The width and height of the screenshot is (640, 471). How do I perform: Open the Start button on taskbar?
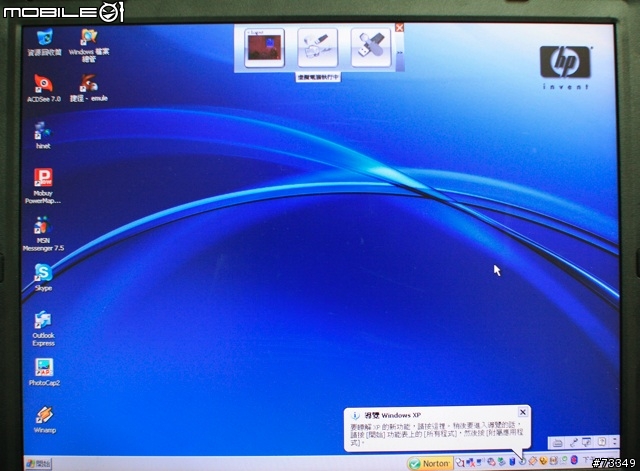click(x=38, y=464)
